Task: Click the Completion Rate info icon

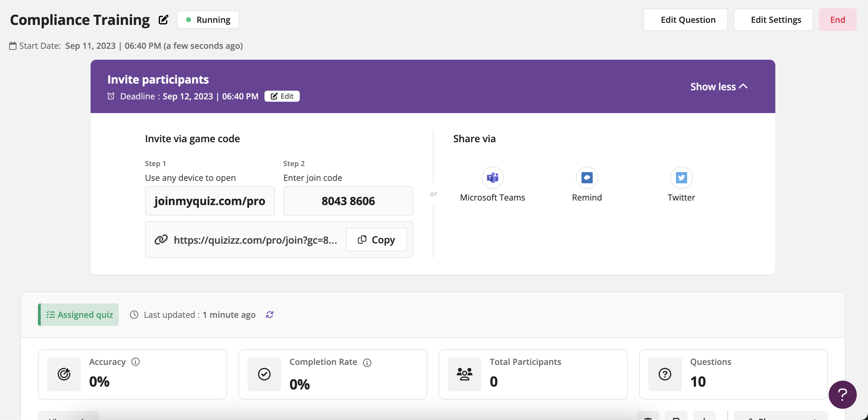Action: [367, 362]
